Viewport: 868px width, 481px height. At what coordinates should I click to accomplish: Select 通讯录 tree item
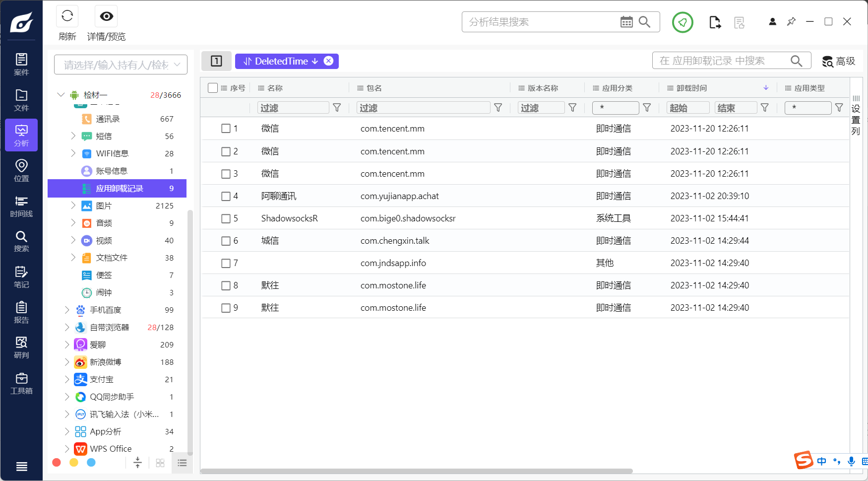pyautogui.click(x=117, y=119)
